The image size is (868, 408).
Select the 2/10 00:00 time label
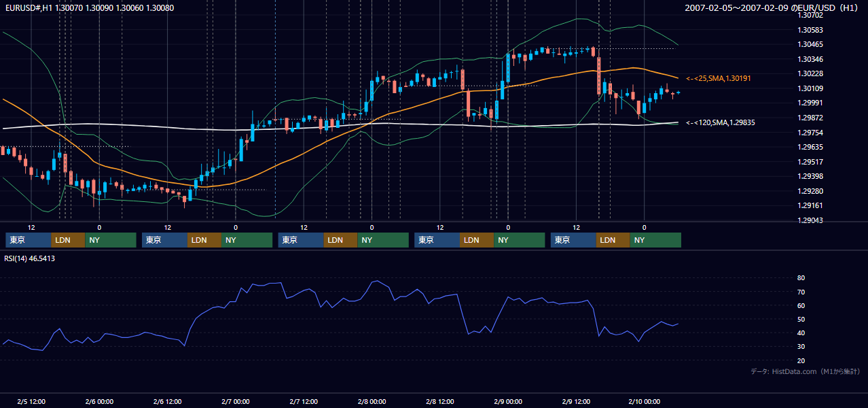tap(645, 401)
